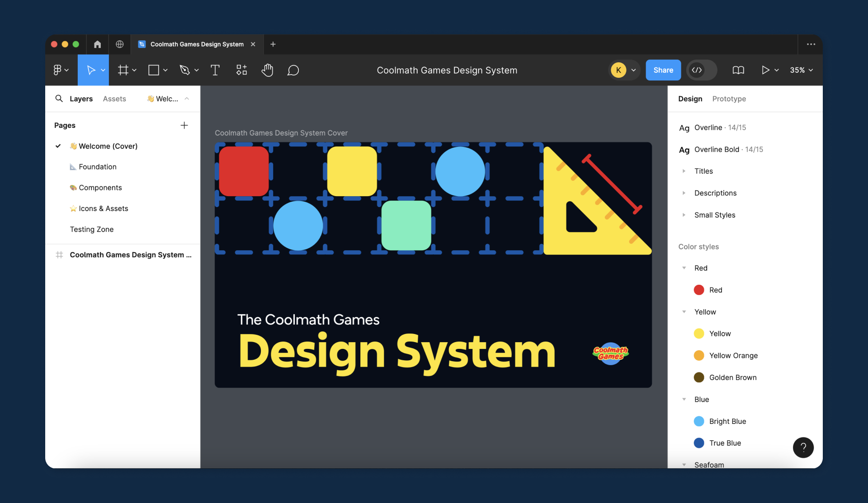
Task: Switch to the Prototype tab
Action: pyautogui.click(x=729, y=99)
